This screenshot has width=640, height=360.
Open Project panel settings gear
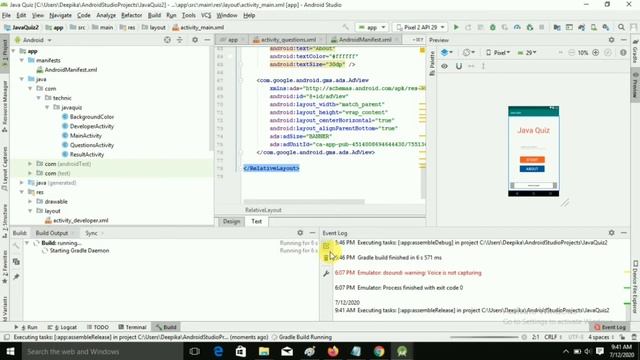[195, 40]
